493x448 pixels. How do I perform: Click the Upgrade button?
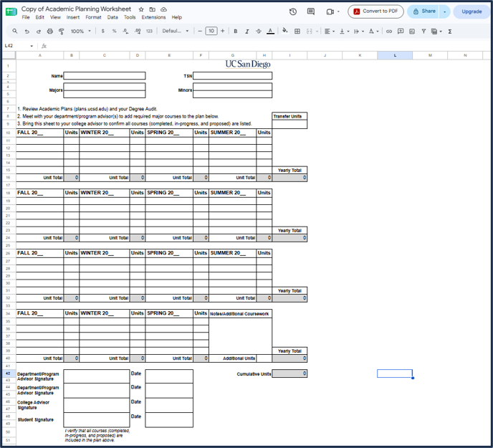click(472, 11)
